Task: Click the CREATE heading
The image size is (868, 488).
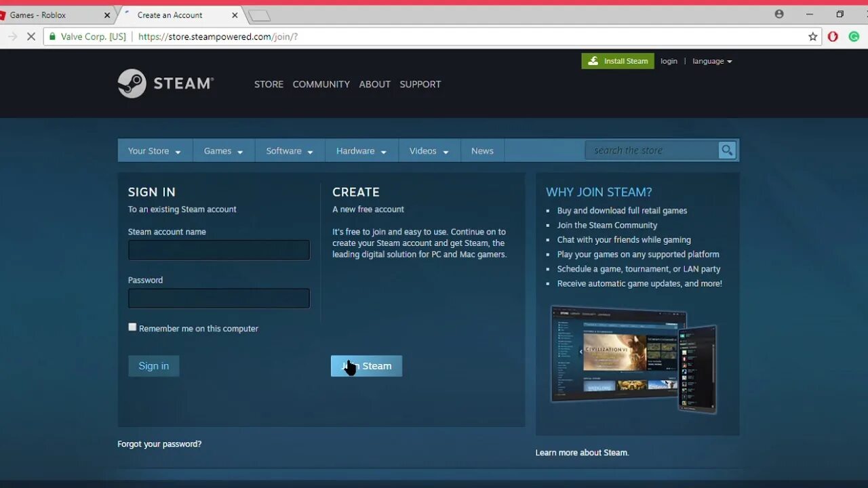Action: (356, 192)
